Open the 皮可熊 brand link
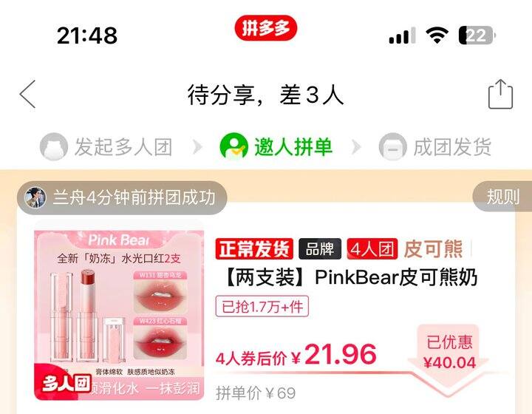Image resolution: width=532 pixels, height=414 pixels. 433,248
